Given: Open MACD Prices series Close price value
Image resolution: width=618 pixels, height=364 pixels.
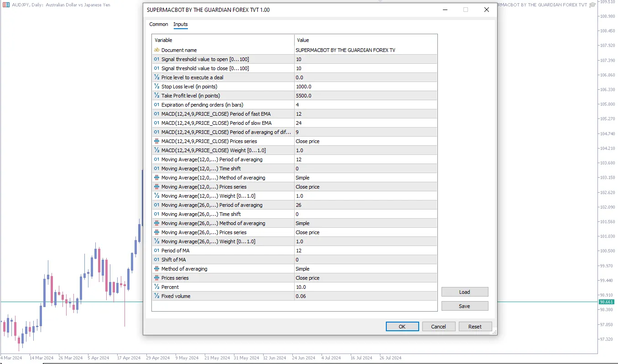Looking at the screenshot, I should tap(365, 141).
